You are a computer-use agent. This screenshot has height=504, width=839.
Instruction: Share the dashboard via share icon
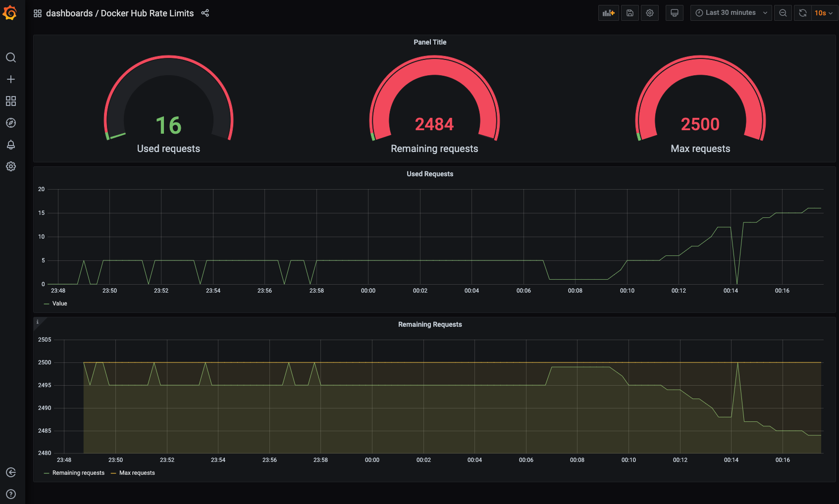(205, 13)
